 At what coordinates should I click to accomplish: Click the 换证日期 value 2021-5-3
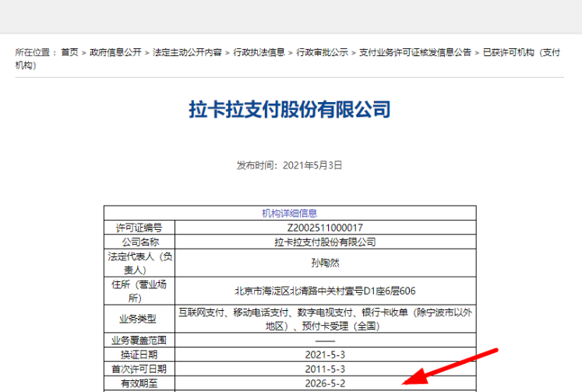325,354
